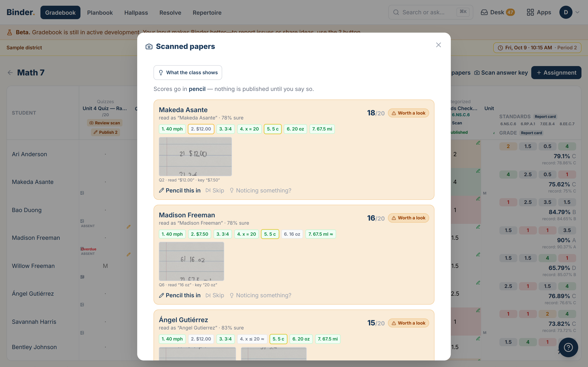This screenshot has height=367, width=588.
Task: Select Madison's answer chip 6. 16 oz
Action: pos(292,234)
